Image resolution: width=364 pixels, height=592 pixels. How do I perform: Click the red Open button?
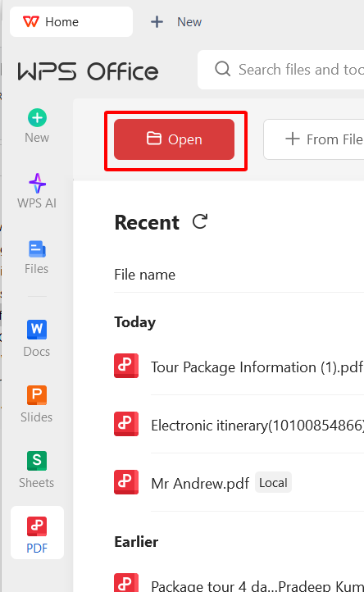[174, 139]
